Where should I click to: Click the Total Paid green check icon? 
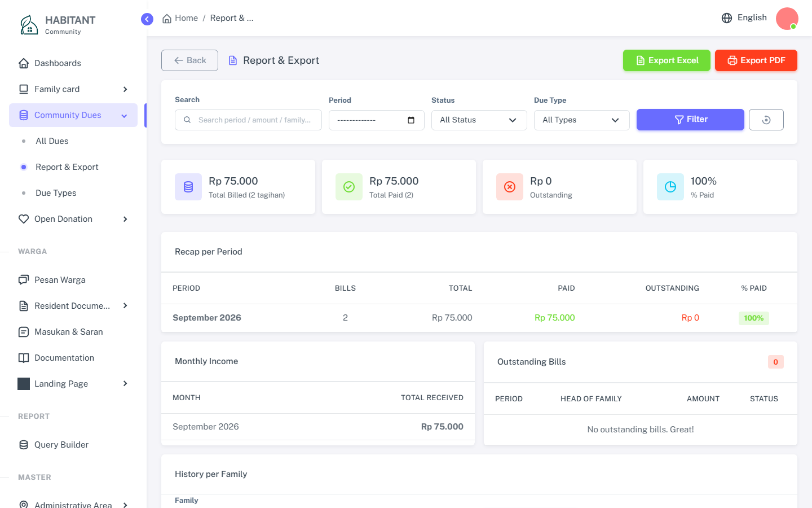(349, 187)
